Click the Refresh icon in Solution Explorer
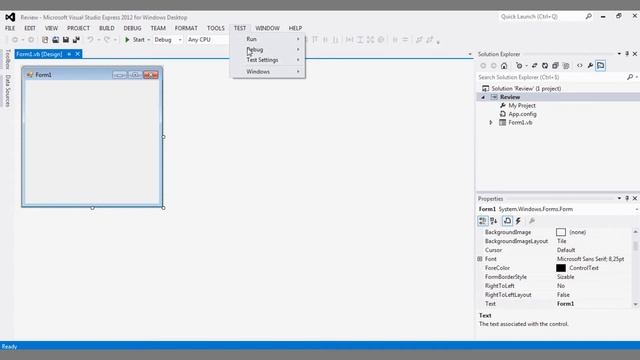Image resolution: width=640 pixels, height=360 pixels. [545, 66]
